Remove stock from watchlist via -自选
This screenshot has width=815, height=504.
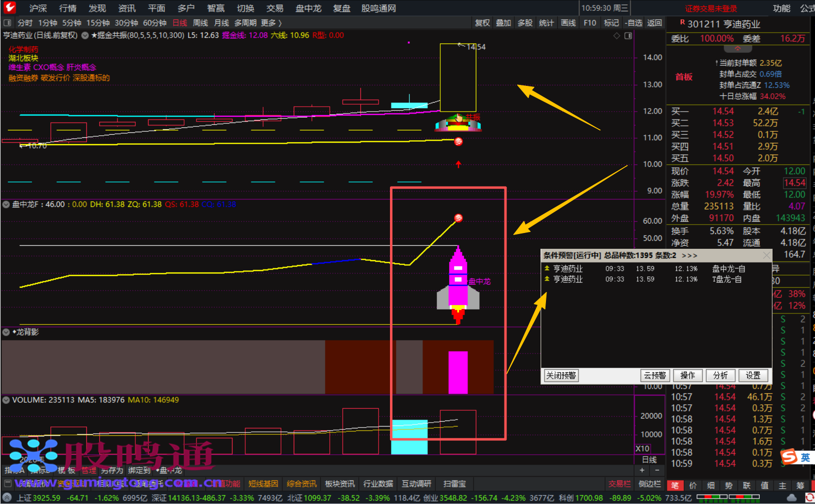(633, 23)
